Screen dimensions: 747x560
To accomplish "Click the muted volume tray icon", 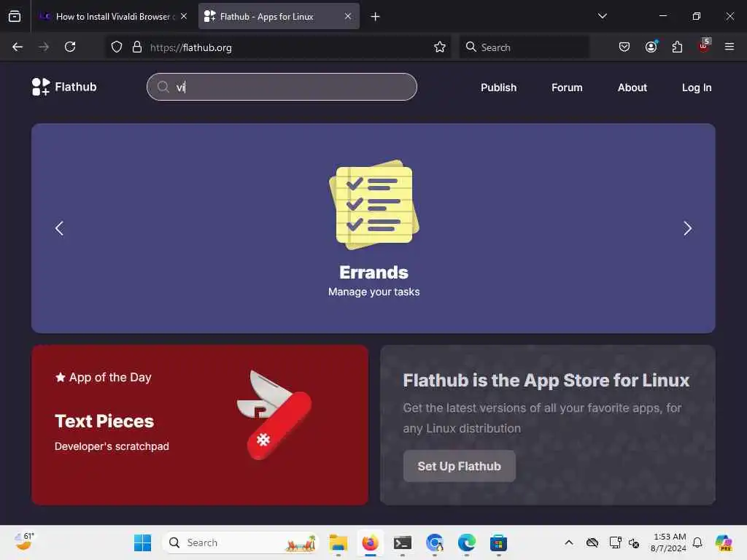I will (634, 542).
